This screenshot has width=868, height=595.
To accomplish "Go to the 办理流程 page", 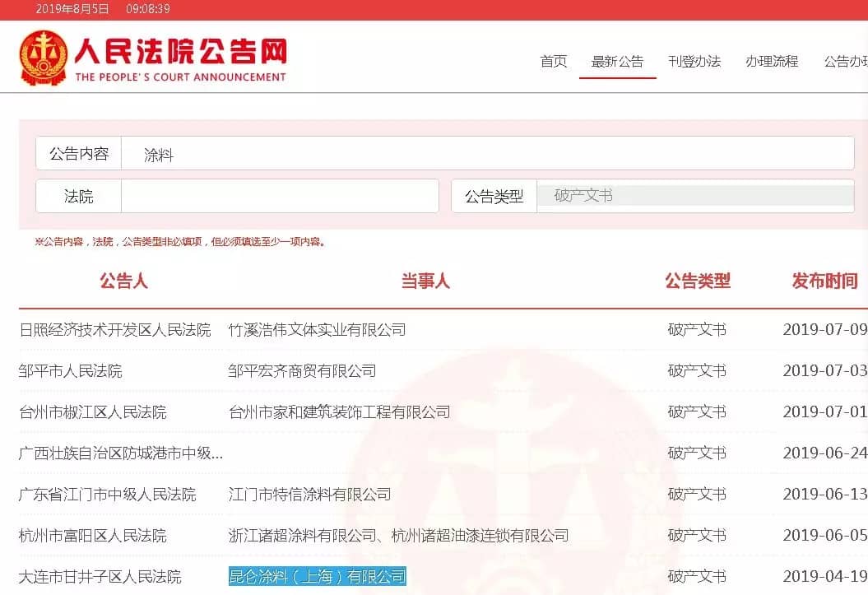I will click(x=772, y=62).
